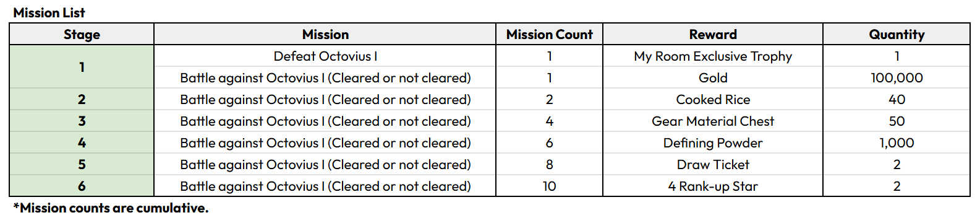Select the Cooked Rice reward cell
Screen dimensions: 980x223
tap(713, 99)
